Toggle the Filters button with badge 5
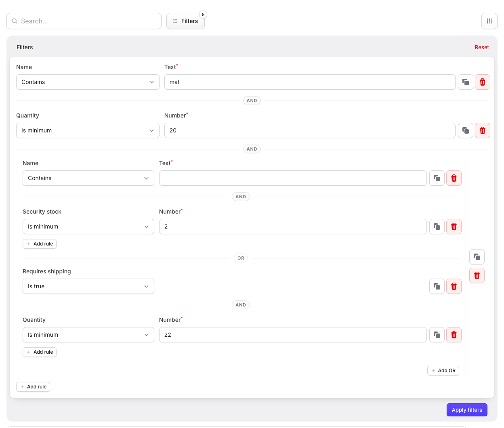This screenshot has height=428, width=504. pyautogui.click(x=185, y=21)
